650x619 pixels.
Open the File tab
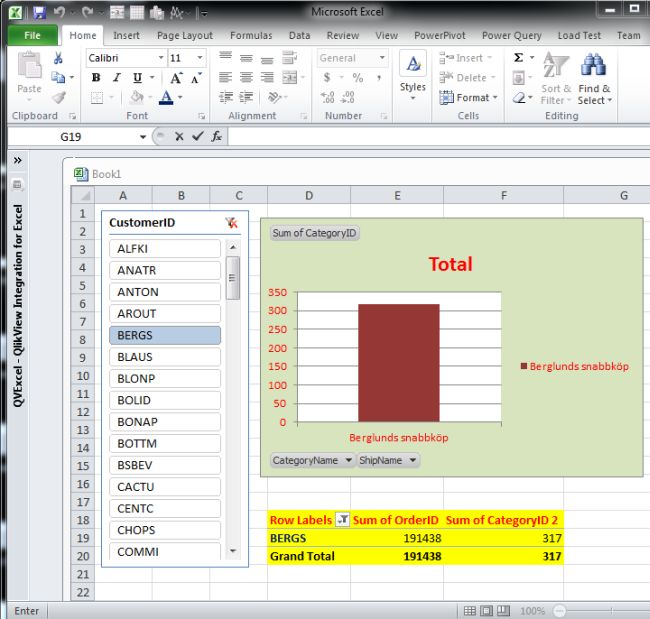click(x=32, y=36)
